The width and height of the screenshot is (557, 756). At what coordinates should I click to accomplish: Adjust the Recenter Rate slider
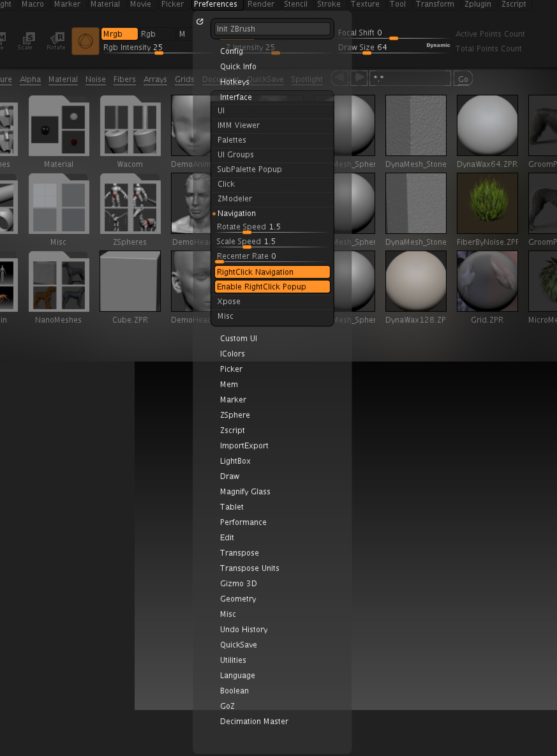click(x=272, y=257)
